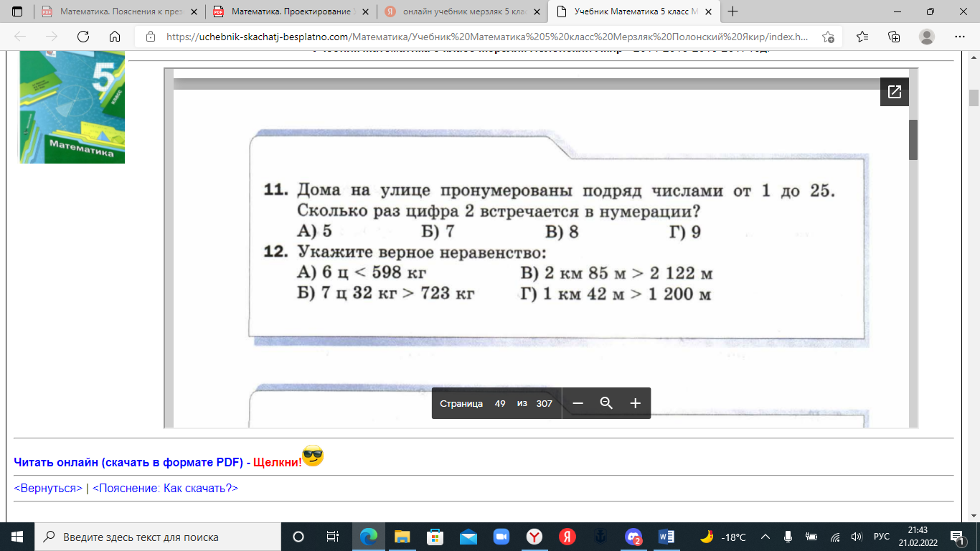980x551 pixels.
Task: Click the '<Вернуться>' link
Action: 49,489
